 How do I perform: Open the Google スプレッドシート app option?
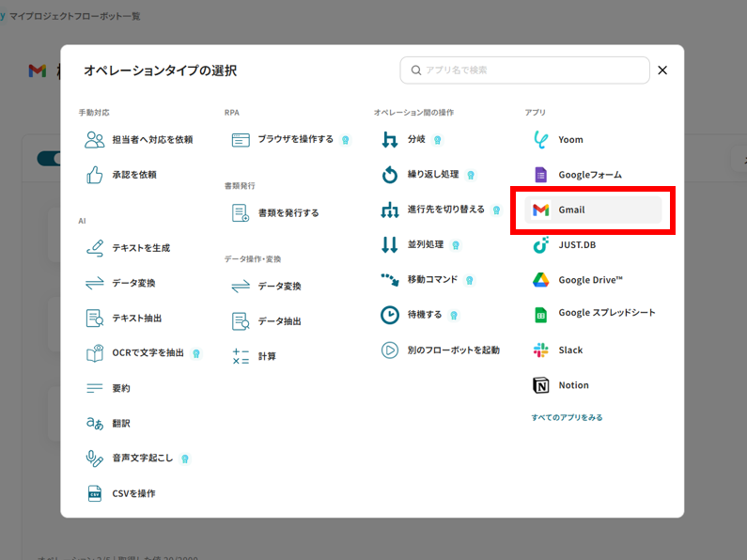pyautogui.click(x=606, y=313)
